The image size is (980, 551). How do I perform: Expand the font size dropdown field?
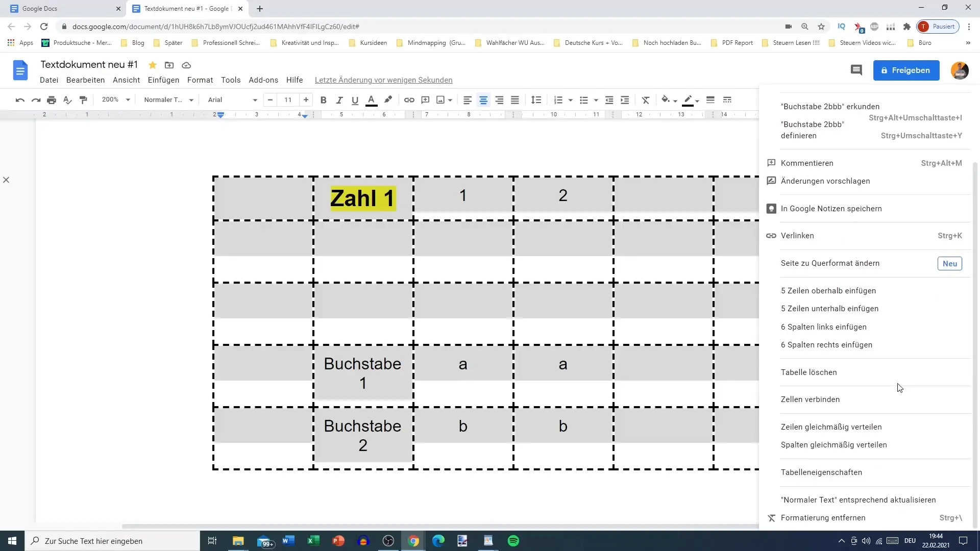[x=288, y=99]
